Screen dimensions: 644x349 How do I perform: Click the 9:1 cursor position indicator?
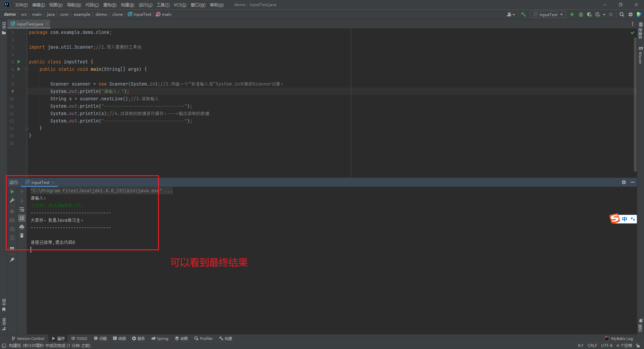[580, 345]
